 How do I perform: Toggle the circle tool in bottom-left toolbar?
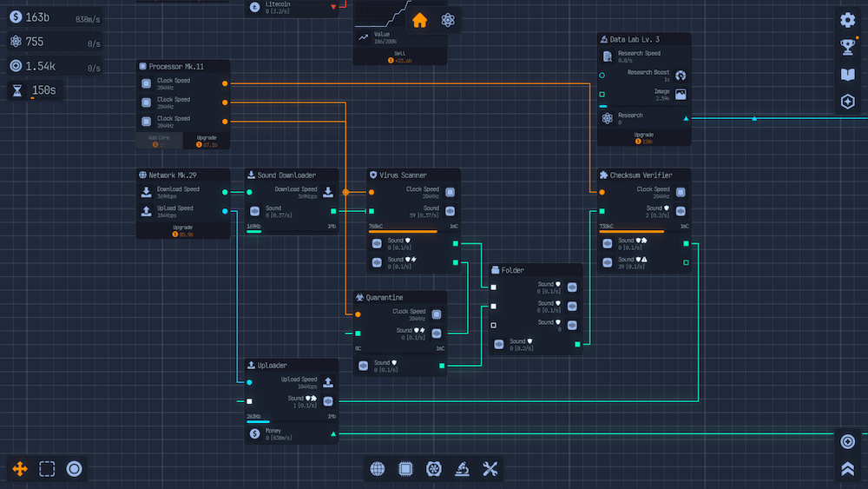(75, 469)
